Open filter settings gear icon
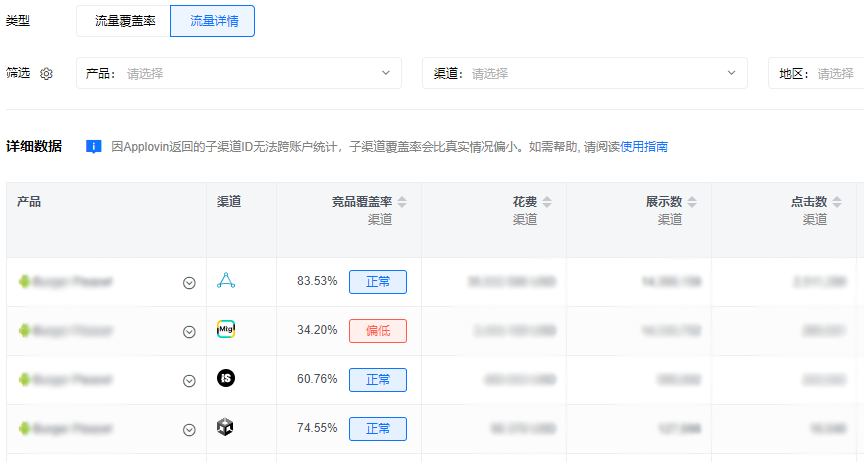 pos(46,73)
